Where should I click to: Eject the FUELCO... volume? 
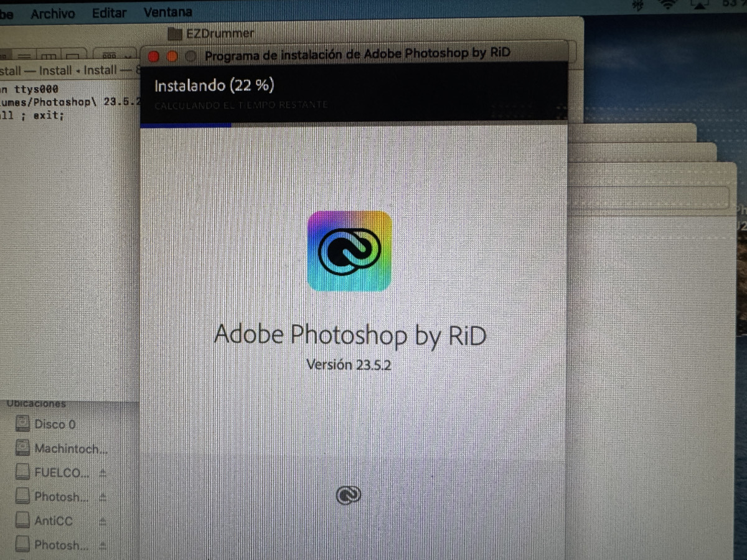click(103, 473)
